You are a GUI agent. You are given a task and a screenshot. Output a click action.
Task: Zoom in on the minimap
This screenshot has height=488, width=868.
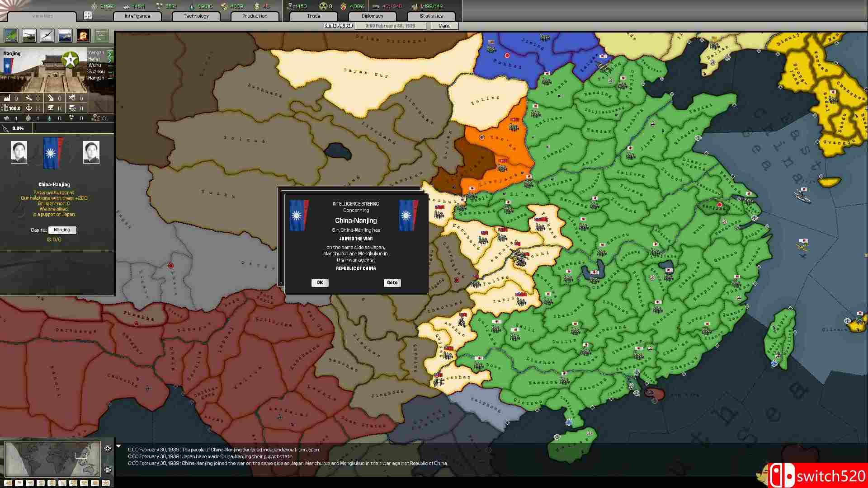click(108, 448)
